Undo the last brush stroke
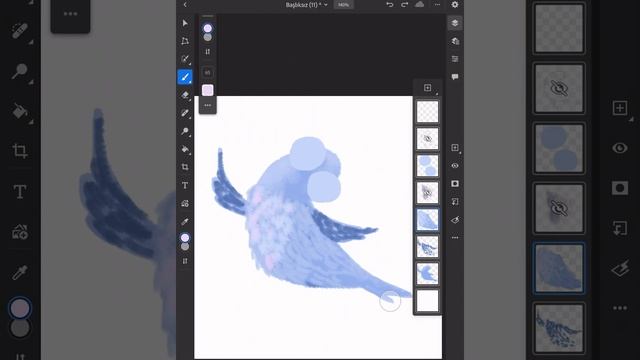The image size is (640, 360). pos(390,4)
